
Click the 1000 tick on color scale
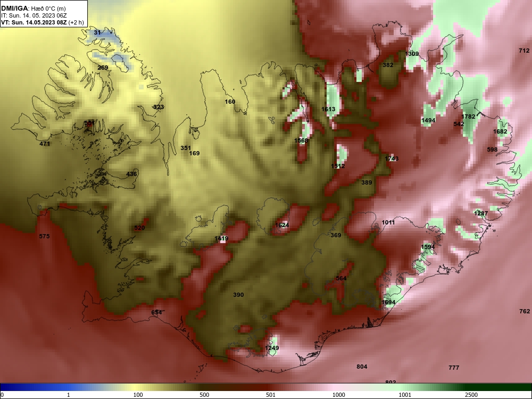point(338,395)
